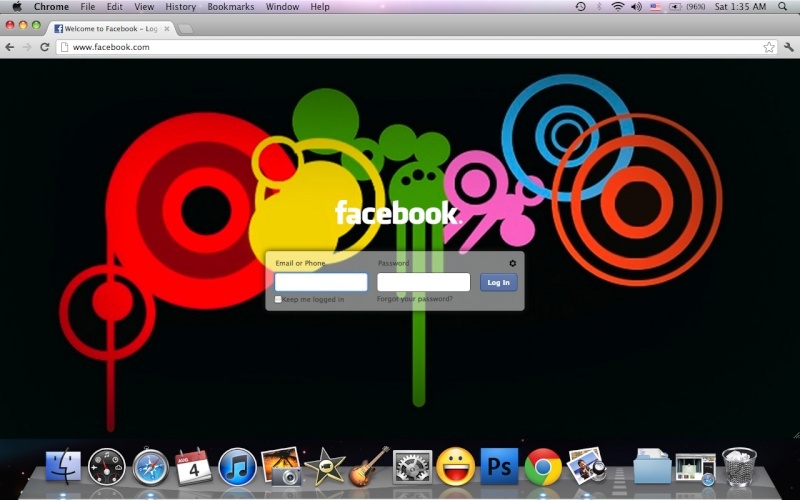Click the page icon beside URL
The width and height of the screenshot is (800, 500).
(64, 47)
